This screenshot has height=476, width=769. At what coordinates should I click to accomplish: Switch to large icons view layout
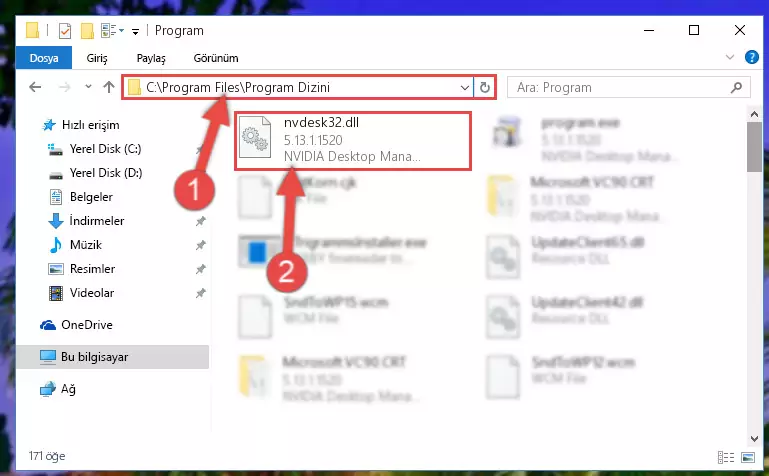(x=748, y=457)
